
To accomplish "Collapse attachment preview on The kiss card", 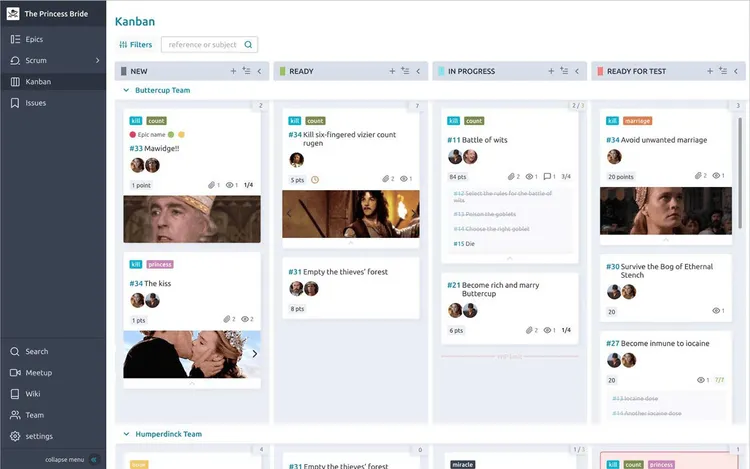I will tap(192, 383).
